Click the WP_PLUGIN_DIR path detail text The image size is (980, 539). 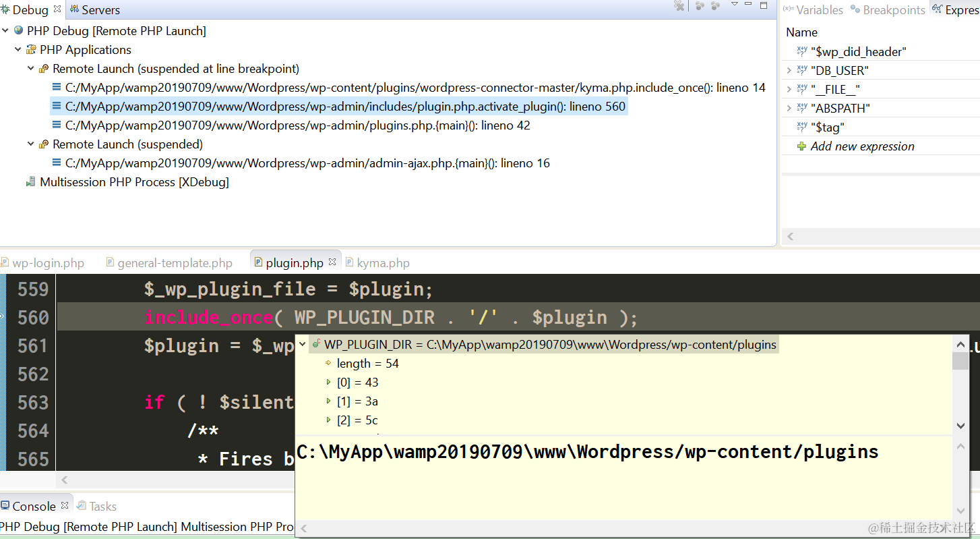[588, 452]
